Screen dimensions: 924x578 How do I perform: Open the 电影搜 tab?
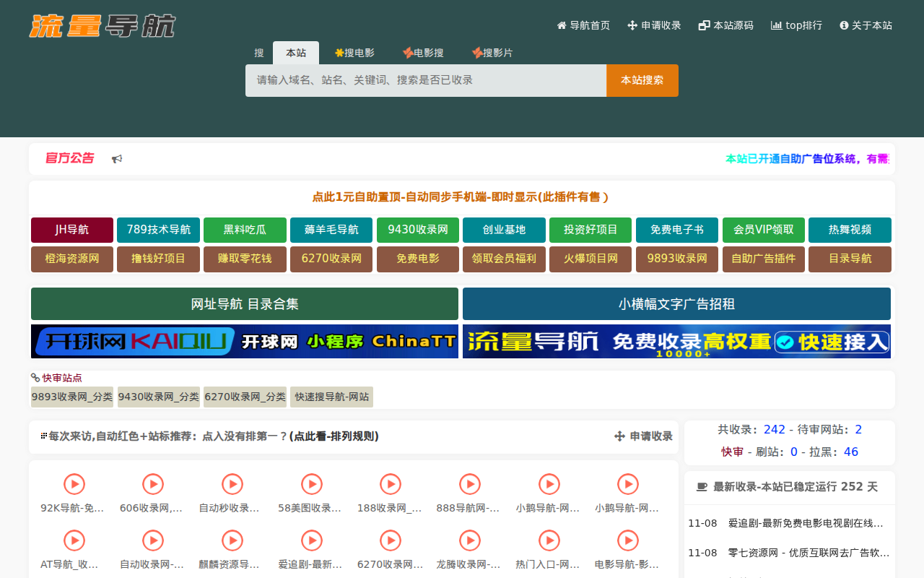click(x=424, y=51)
